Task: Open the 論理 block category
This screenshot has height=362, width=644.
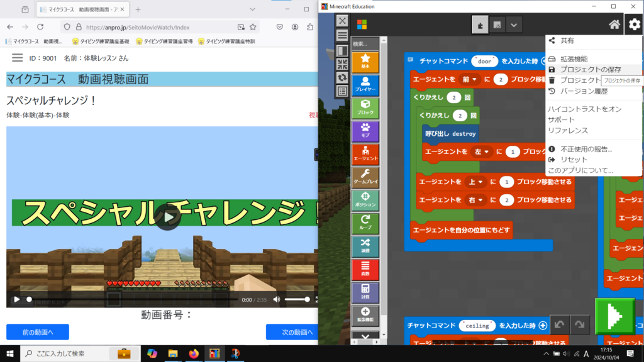Action: click(x=365, y=246)
